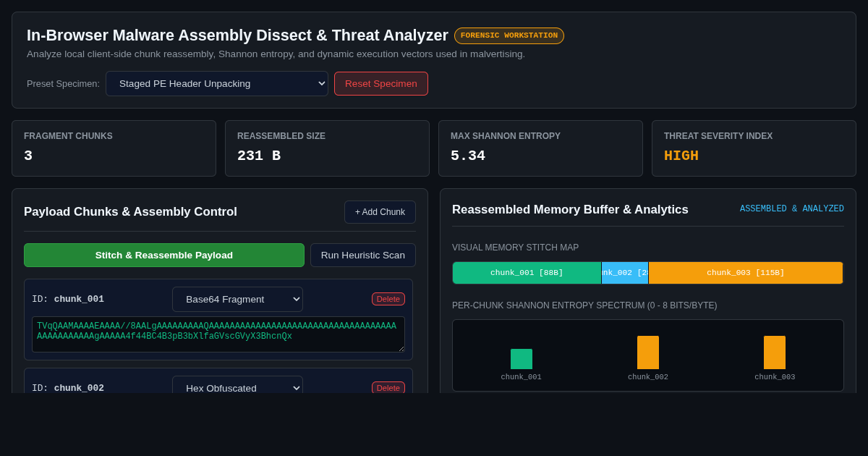Click the Visual Memory Stitch Map heading
This screenshot has width=868, height=456.
tap(515, 248)
